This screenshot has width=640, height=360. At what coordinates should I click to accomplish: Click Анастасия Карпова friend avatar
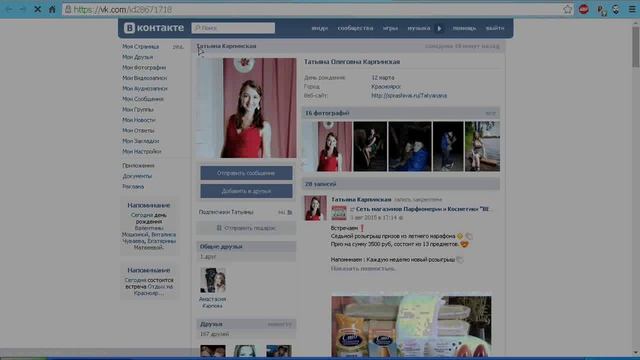pos(213,280)
